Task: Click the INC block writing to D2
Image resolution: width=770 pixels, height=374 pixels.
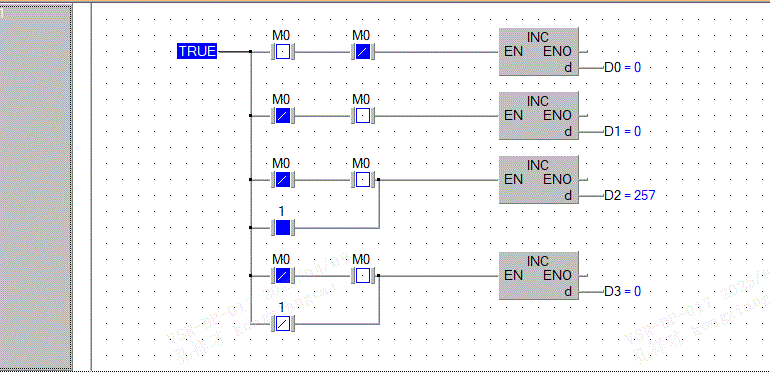Action: tap(539, 180)
